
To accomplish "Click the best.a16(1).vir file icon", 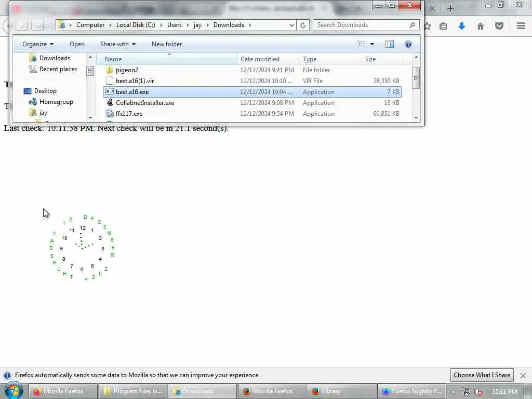I will pos(109,81).
